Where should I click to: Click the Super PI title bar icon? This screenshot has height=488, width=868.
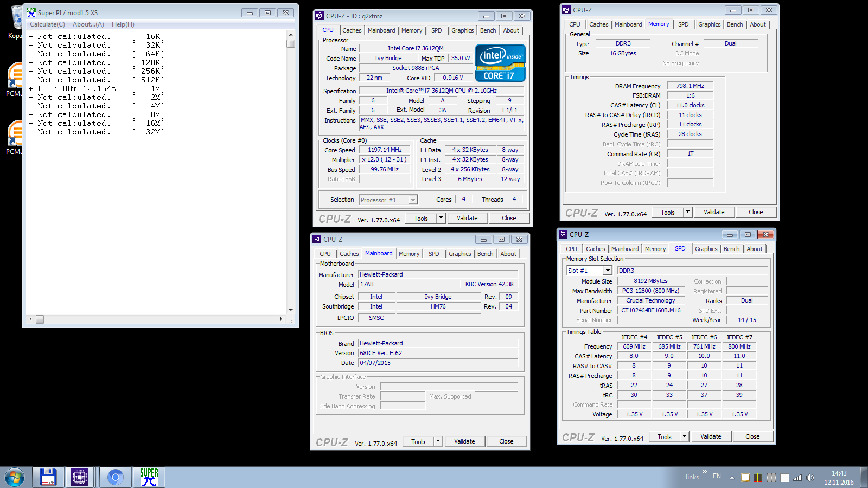click(31, 12)
